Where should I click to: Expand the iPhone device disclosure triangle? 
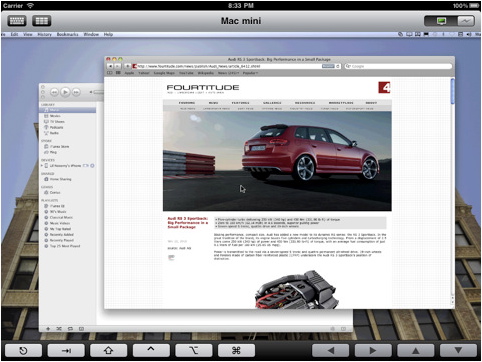coord(42,166)
